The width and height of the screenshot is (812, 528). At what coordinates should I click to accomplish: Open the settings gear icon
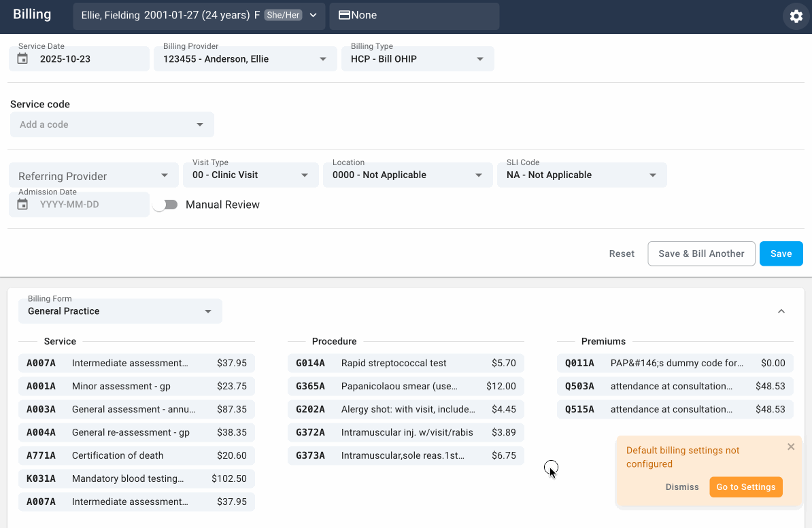coord(796,16)
